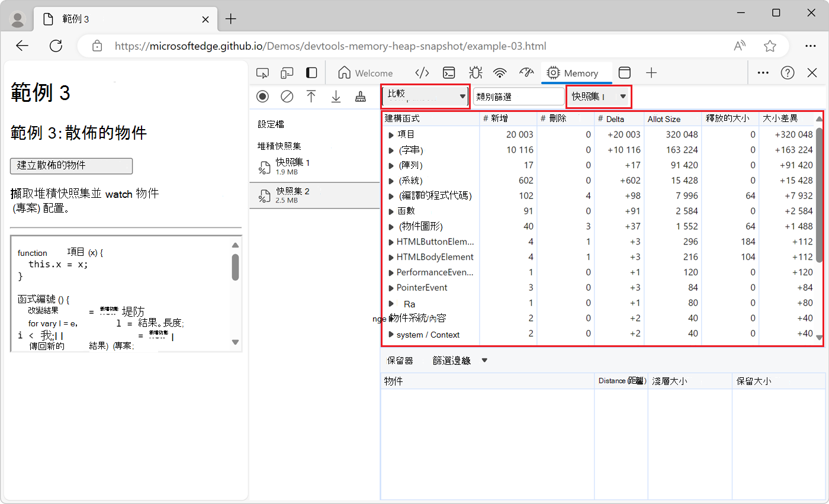The image size is (829, 504).
Task: Sort by 建構函式 column header
Action: tap(430, 118)
